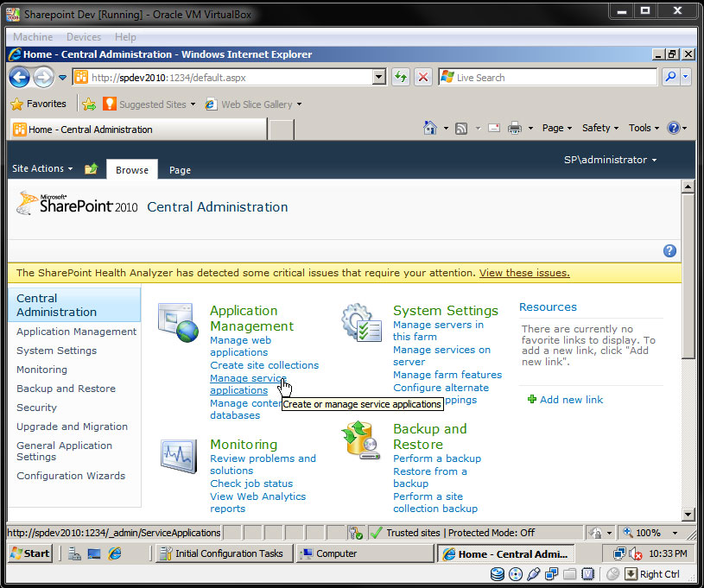The height and width of the screenshot is (588, 704).
Task: Expand the Suggested Sites dropdown
Action: (x=193, y=104)
